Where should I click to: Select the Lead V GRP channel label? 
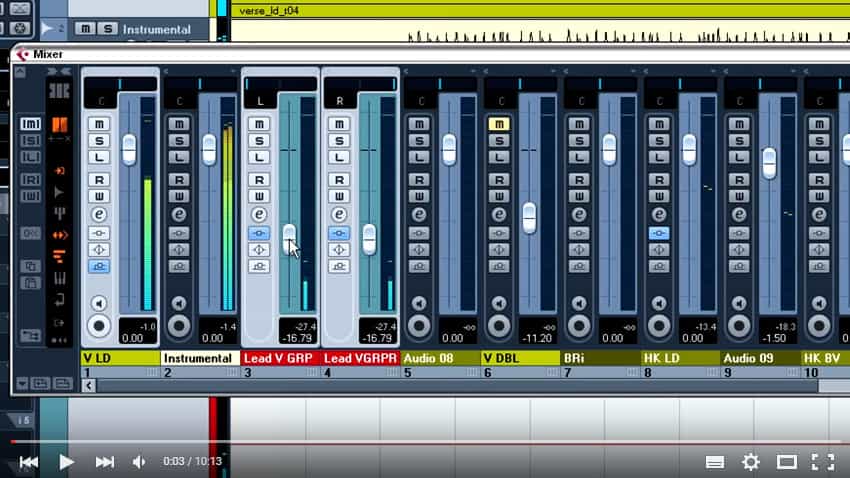tap(280, 358)
